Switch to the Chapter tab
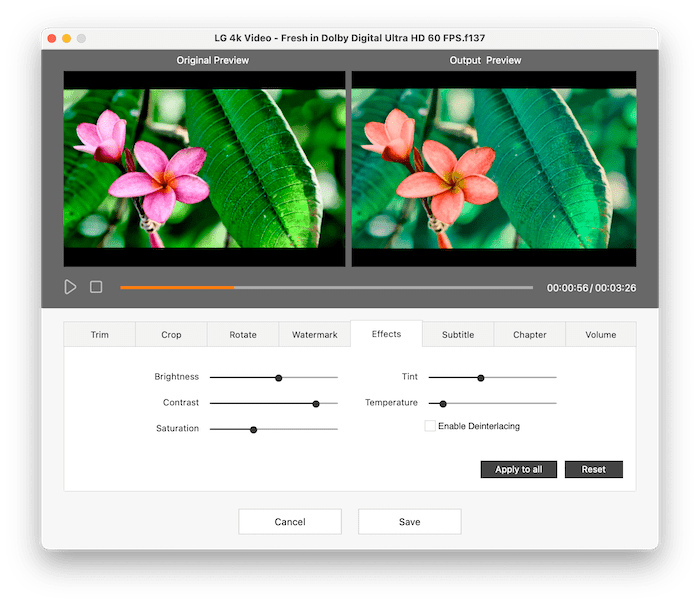This screenshot has height=604, width=700. [x=530, y=334]
